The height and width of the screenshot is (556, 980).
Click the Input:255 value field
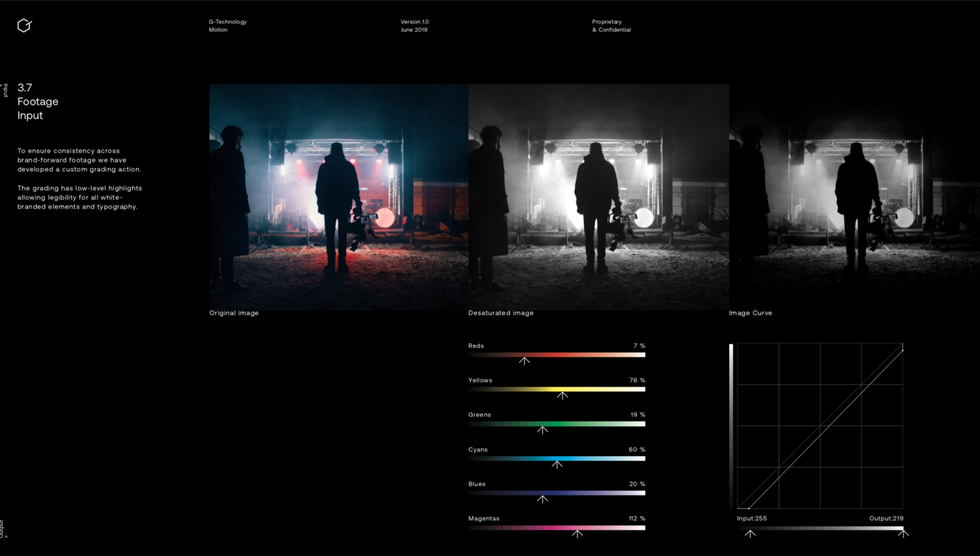click(752, 519)
